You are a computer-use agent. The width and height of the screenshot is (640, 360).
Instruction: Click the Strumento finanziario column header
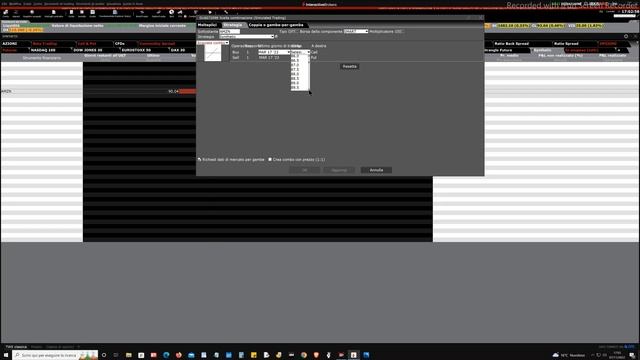42,58
